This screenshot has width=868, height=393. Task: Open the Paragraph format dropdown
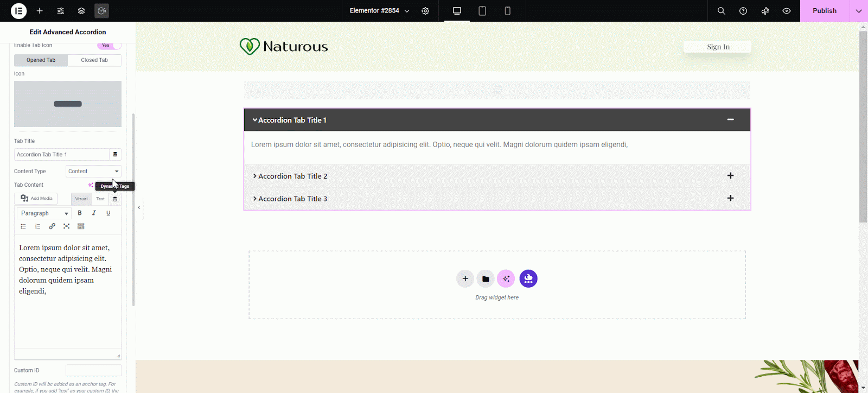(x=44, y=213)
